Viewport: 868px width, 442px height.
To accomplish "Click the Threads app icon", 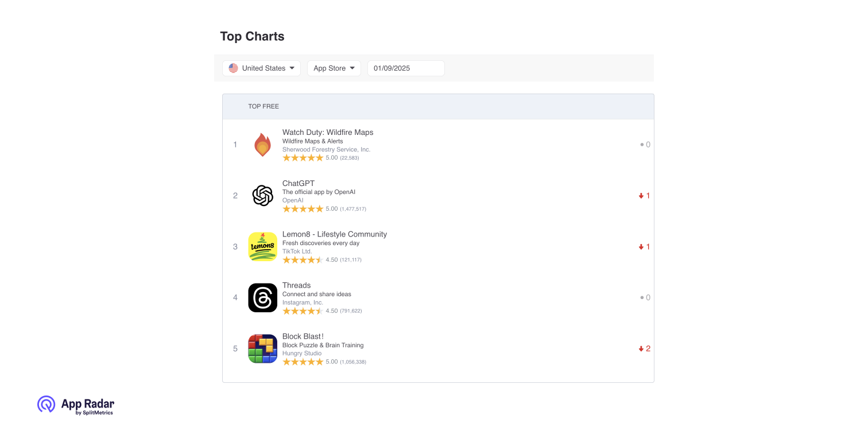I will pyautogui.click(x=262, y=297).
